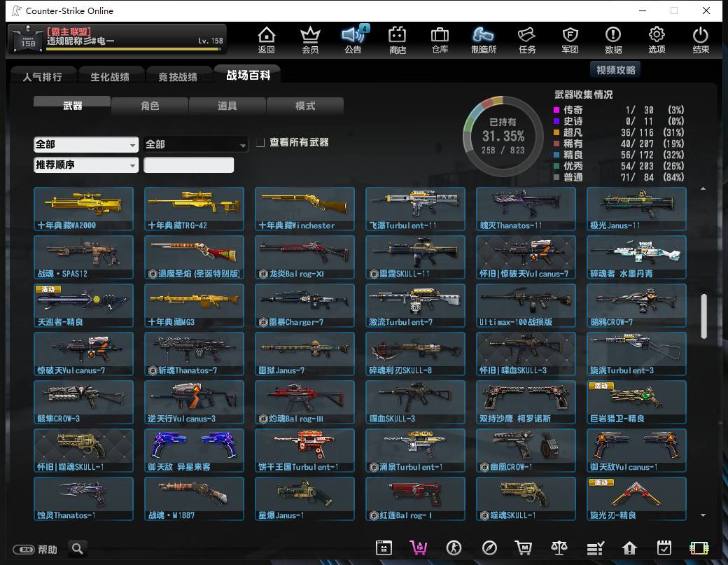Select the 道具 sub-tab

point(227,106)
